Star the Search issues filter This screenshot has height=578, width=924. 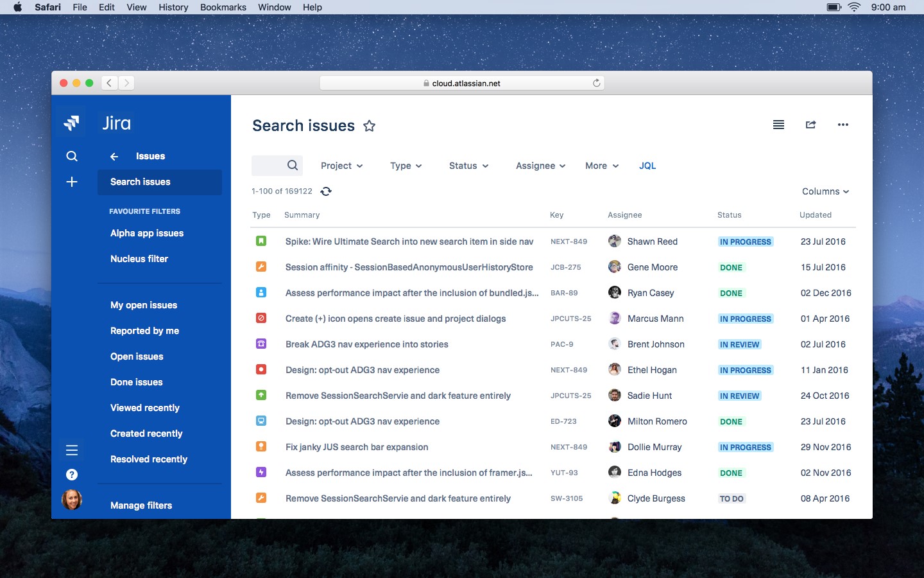pos(369,126)
